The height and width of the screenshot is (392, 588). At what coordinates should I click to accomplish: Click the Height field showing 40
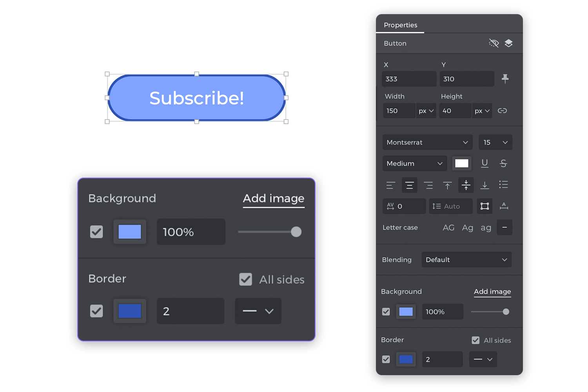(455, 111)
